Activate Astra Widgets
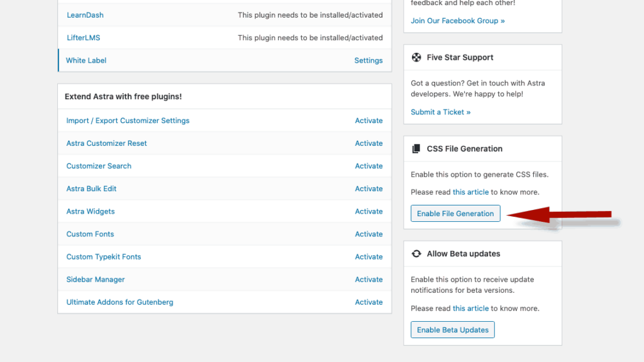The height and width of the screenshot is (362, 644). click(x=369, y=211)
